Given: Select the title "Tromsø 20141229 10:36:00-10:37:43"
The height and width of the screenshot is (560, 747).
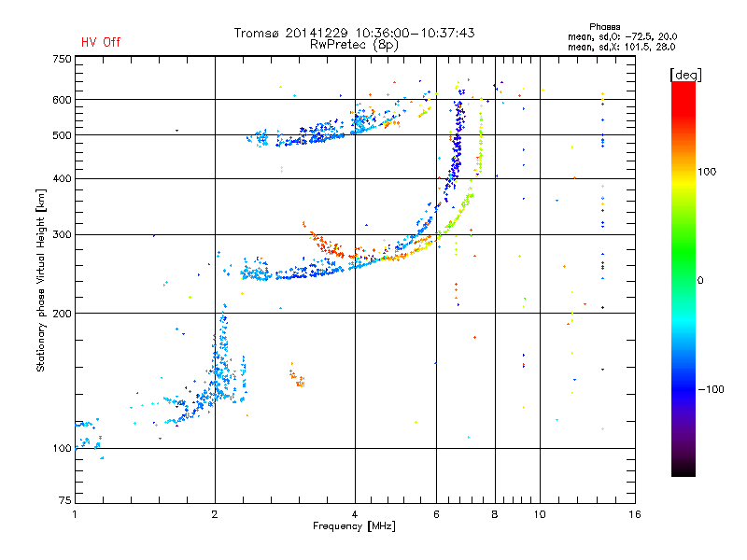Looking at the screenshot, I should 354,33.
